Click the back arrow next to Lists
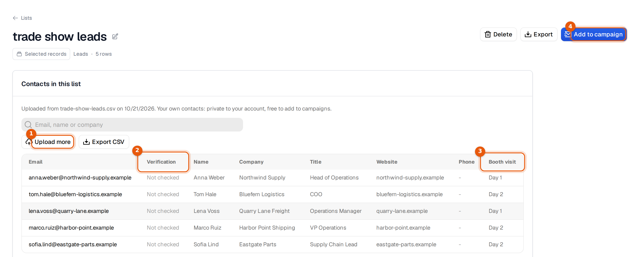The width and height of the screenshot is (644, 257). (x=15, y=18)
